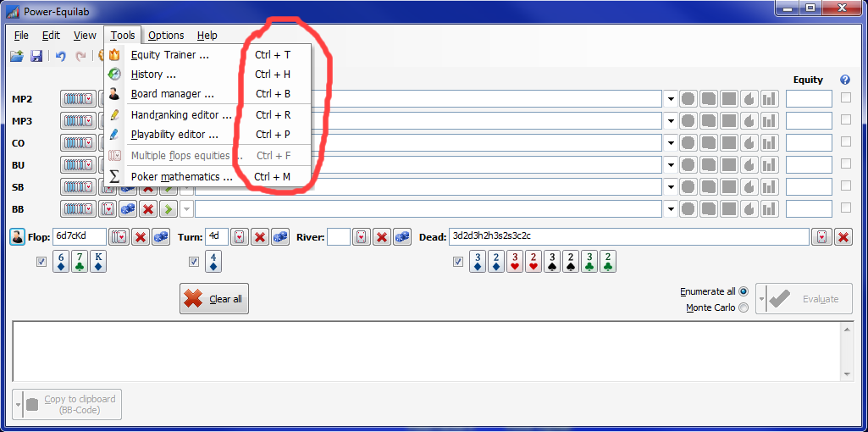868x432 pixels.
Task: Open the hand range selector for BB
Action: click(78, 208)
